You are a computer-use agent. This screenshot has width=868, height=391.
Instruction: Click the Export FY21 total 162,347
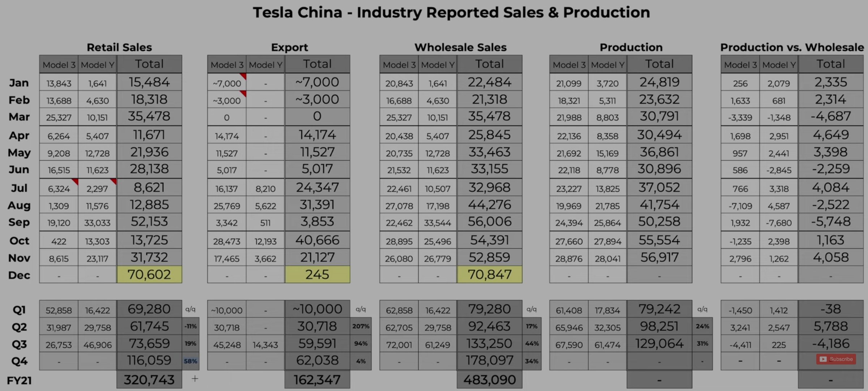pos(317,380)
